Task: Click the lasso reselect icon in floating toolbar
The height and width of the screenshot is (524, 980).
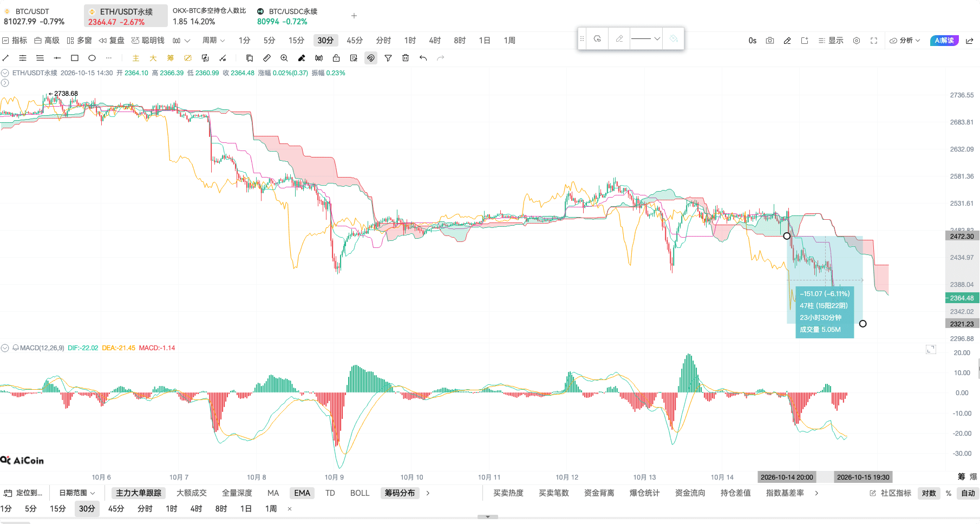Action: 597,38
